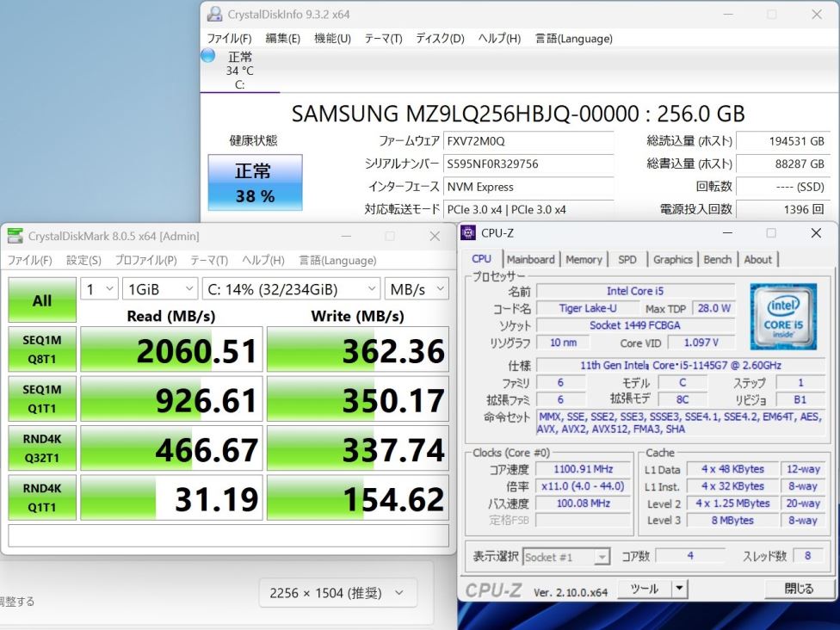Click the green All benchmark button
Screen dimensions: 840x630
(42, 300)
